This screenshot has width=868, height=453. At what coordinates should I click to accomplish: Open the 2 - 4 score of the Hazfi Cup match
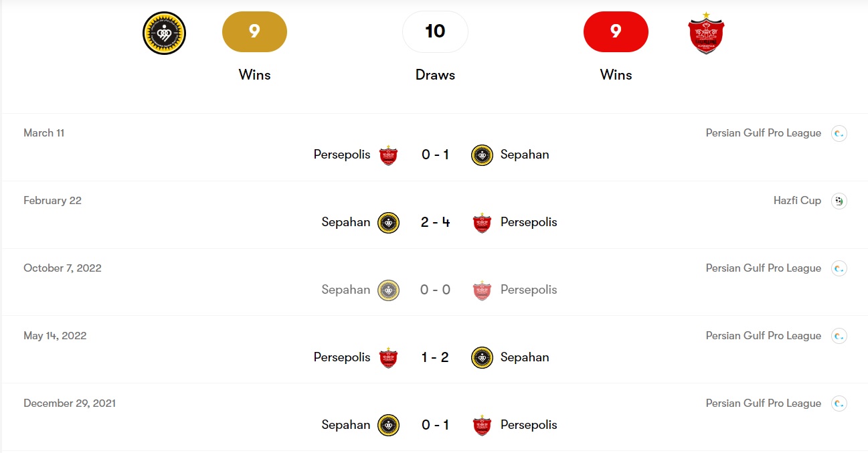pyautogui.click(x=435, y=222)
